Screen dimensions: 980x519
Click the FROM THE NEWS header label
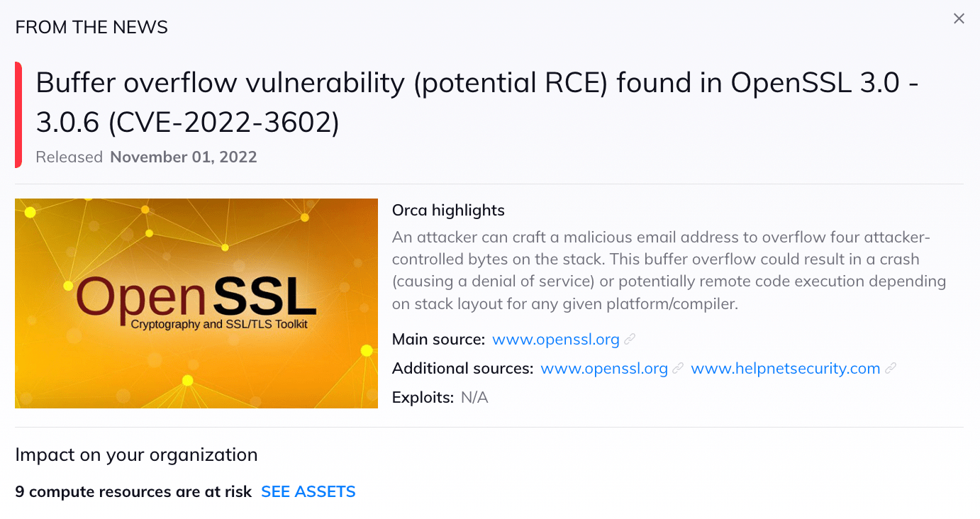coord(91,26)
